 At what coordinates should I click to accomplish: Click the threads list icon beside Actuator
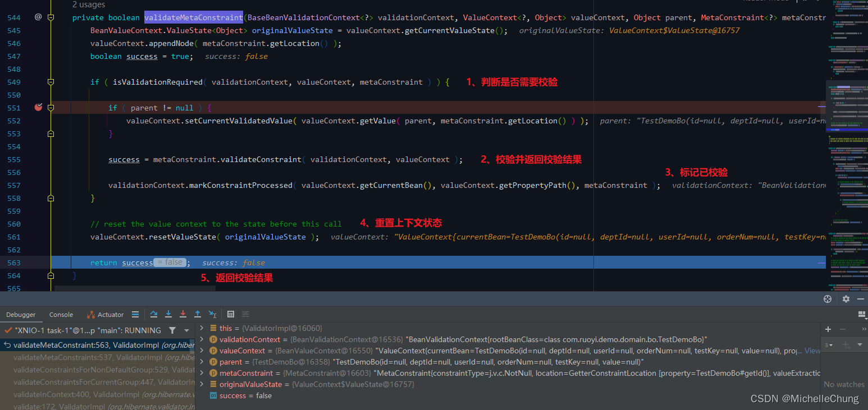135,314
